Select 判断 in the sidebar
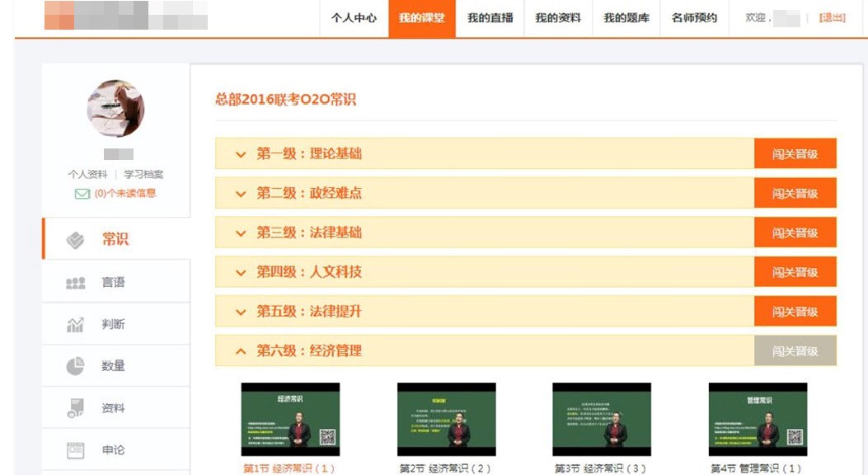868x475 pixels. 116,324
